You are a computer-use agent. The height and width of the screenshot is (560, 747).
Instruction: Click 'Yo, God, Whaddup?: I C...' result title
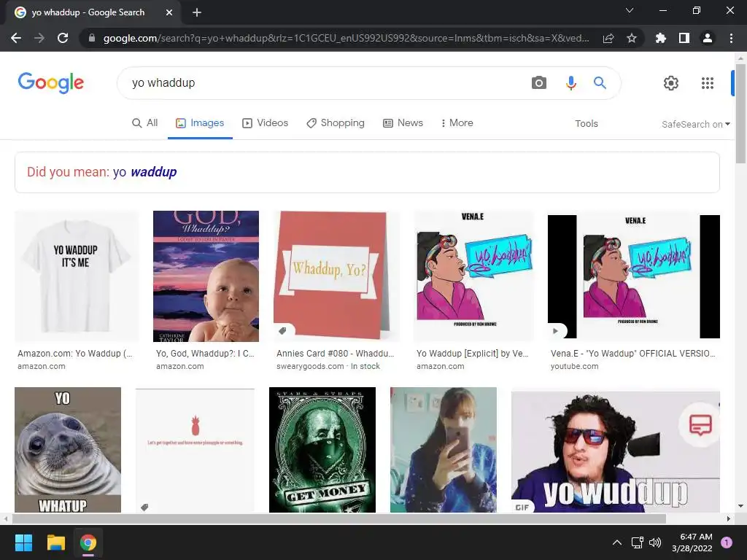205,354
